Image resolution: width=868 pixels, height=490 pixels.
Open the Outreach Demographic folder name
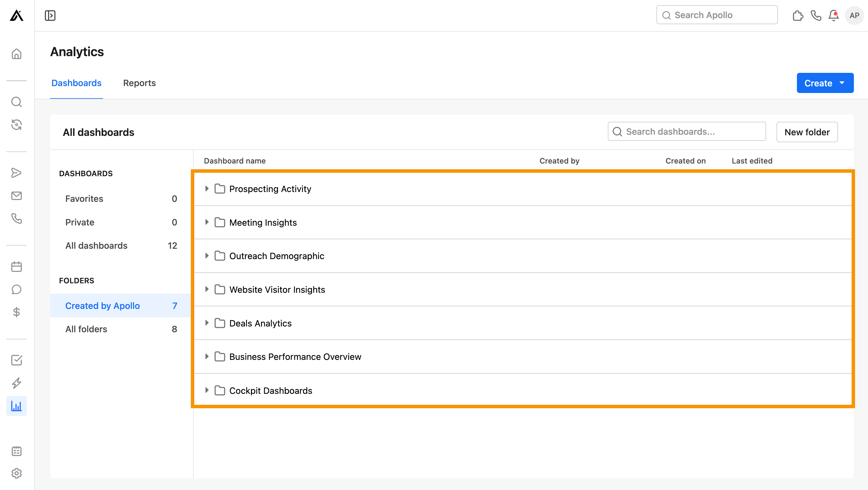(277, 256)
